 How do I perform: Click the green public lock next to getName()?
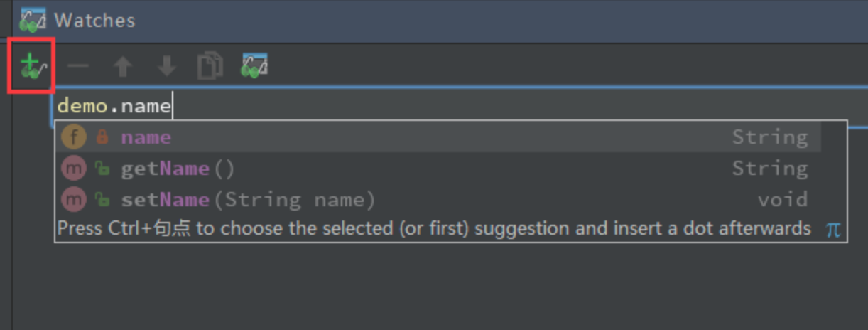[x=102, y=169]
